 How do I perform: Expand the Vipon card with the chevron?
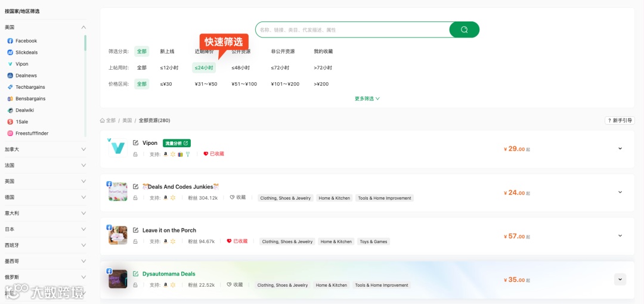coord(620,148)
